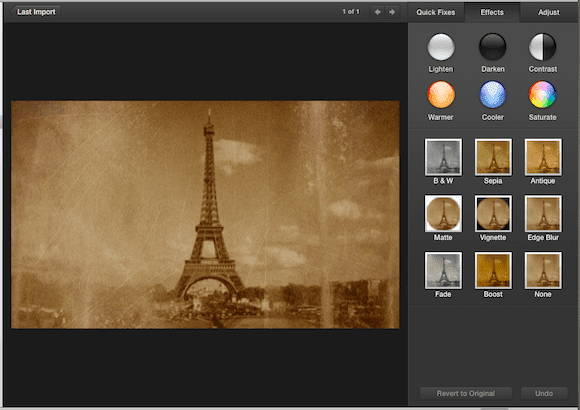Screen dimensions: 580x410
Task: Toggle the Vignette effect
Action: point(493,214)
